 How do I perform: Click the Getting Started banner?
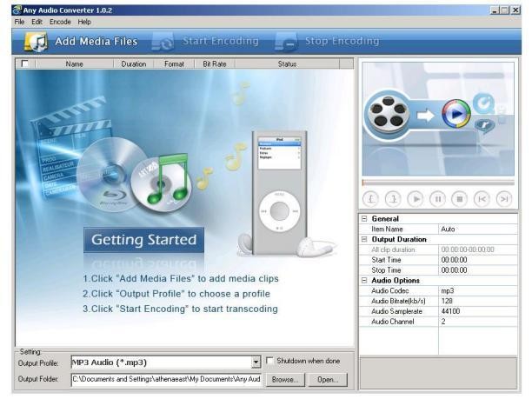pyautogui.click(x=143, y=240)
